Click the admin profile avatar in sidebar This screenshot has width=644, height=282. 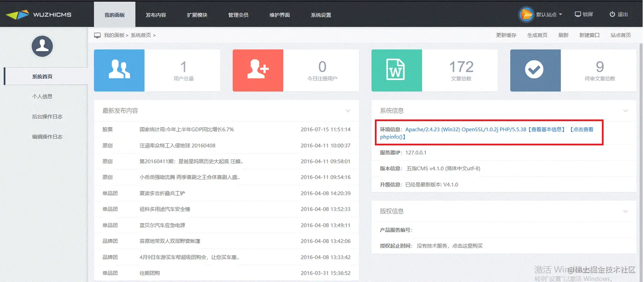point(42,46)
